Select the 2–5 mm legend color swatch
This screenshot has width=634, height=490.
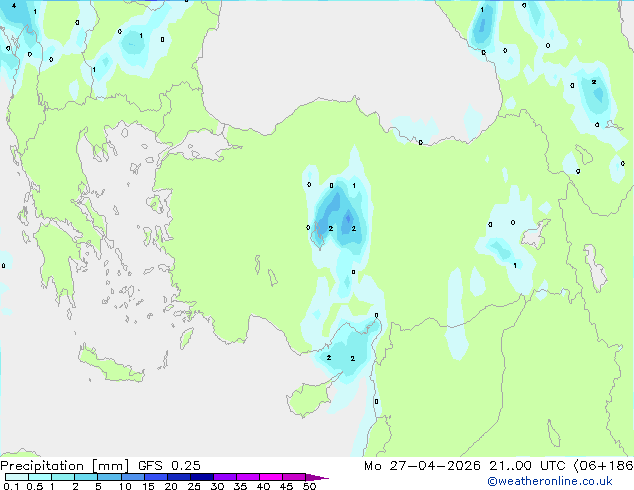click(86, 477)
